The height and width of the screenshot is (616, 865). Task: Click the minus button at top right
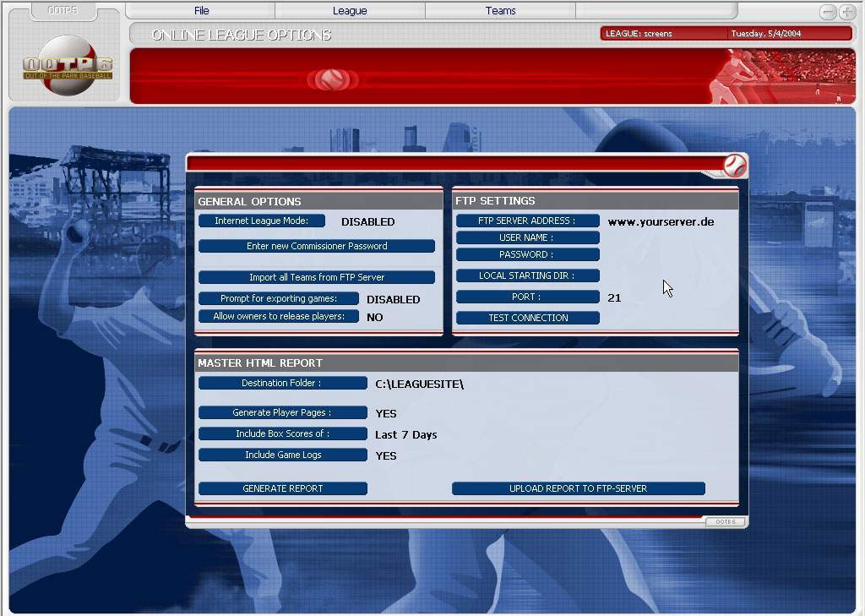pyautogui.click(x=829, y=12)
